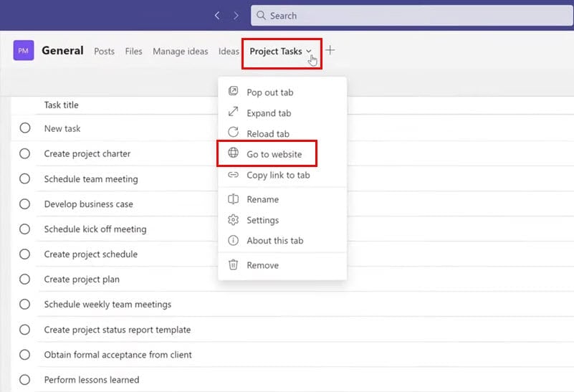The width and height of the screenshot is (574, 392).
Task: Select the Rename menu option
Action: [x=262, y=199]
